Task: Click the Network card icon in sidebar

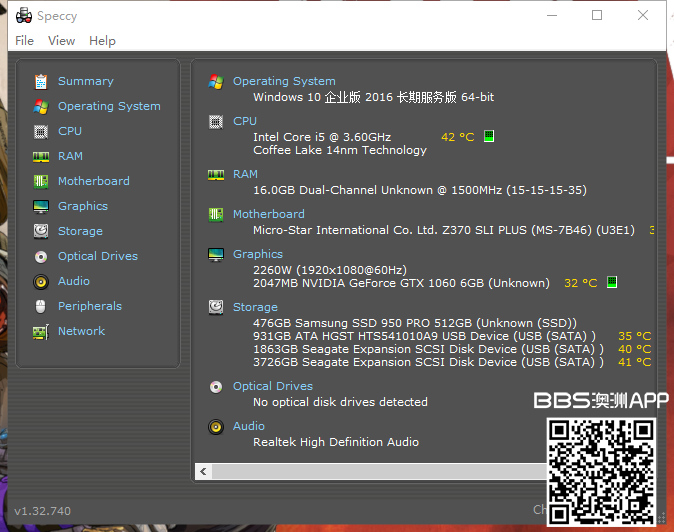Action: click(x=41, y=332)
